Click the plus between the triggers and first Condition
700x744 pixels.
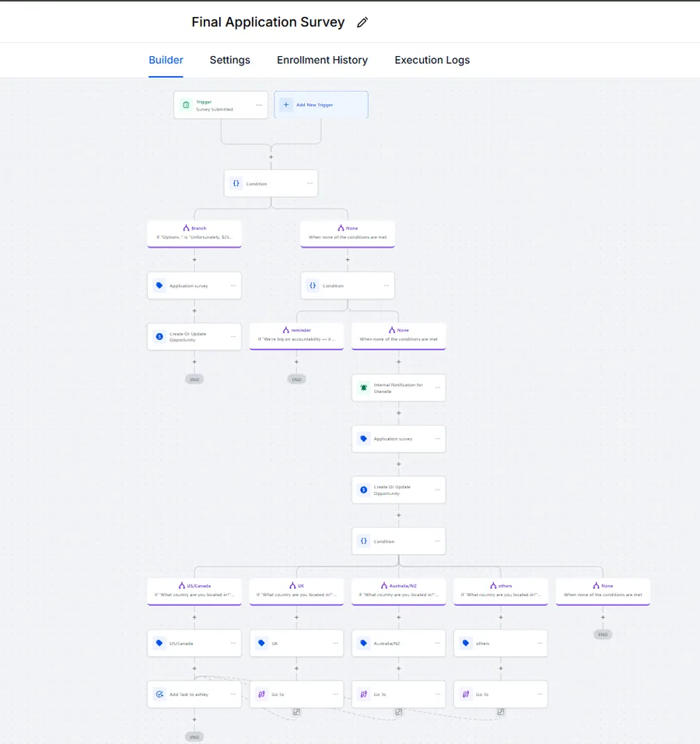(x=271, y=157)
